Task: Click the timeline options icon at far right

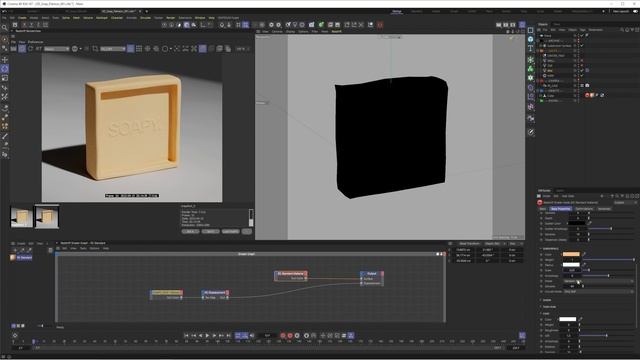Action: tap(522, 336)
